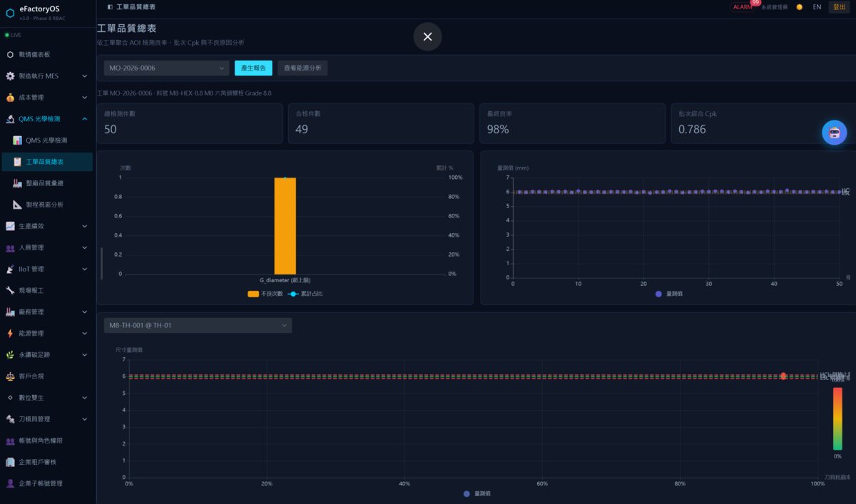Click the 成本管理 money bag icon

(x=10, y=97)
